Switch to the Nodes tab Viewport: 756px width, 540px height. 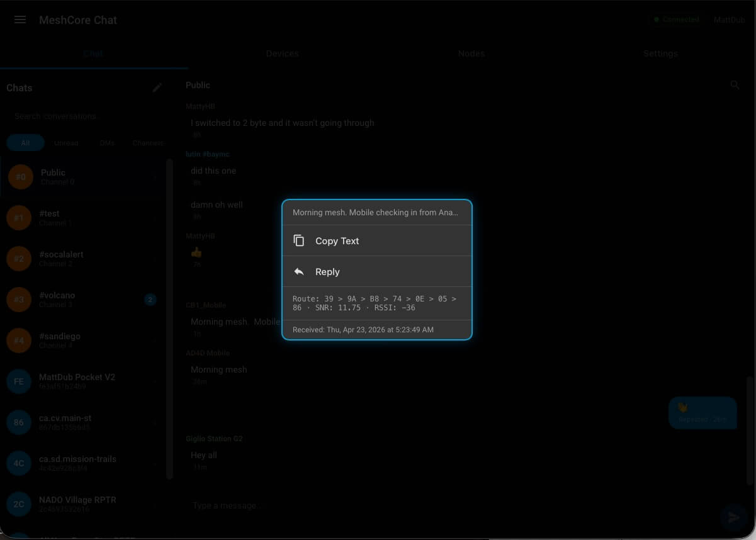(x=471, y=53)
